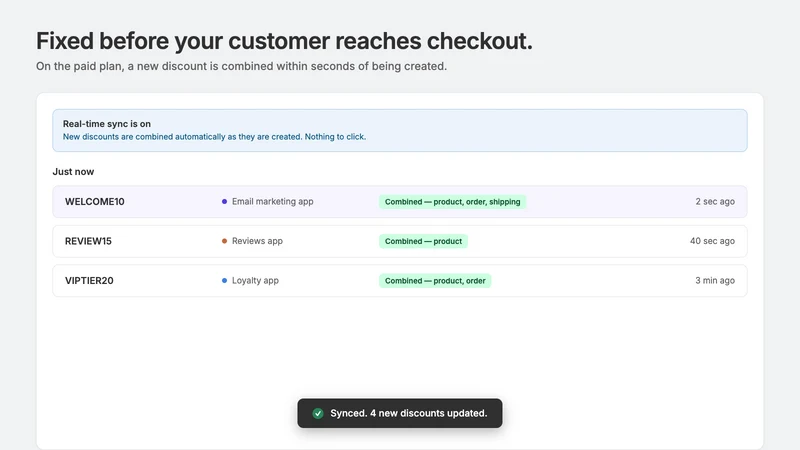This screenshot has width=800, height=450.
Task: Click the 'Combined — product' badge for REVIEW15
Action: pyautogui.click(x=423, y=241)
